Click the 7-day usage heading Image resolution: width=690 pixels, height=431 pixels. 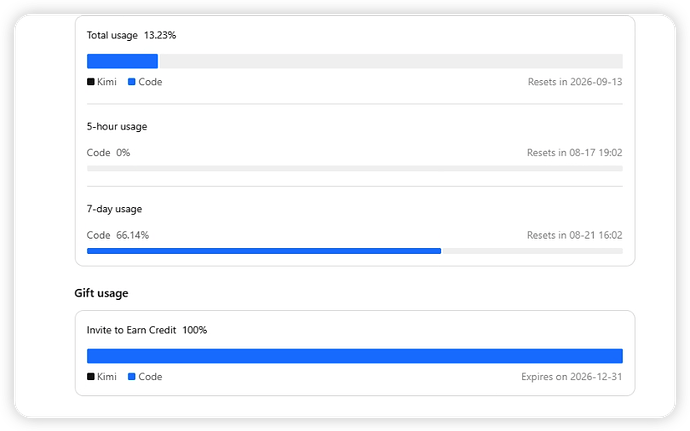[x=114, y=209]
